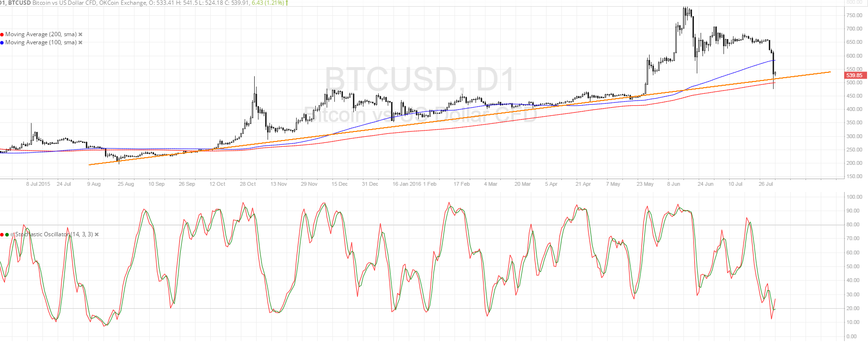This screenshot has height=342, width=868.
Task: Click the 13 Nov date label
Action: pos(279,184)
